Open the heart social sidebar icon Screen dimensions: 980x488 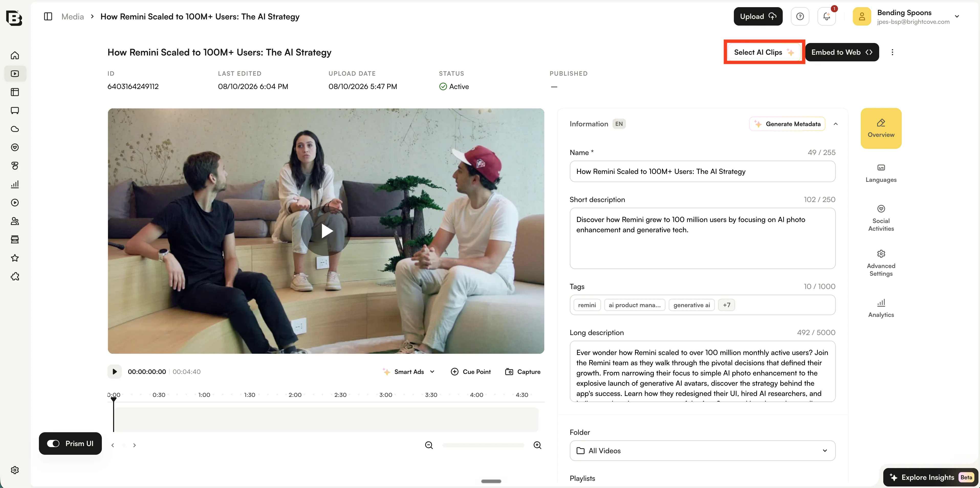[x=15, y=148]
